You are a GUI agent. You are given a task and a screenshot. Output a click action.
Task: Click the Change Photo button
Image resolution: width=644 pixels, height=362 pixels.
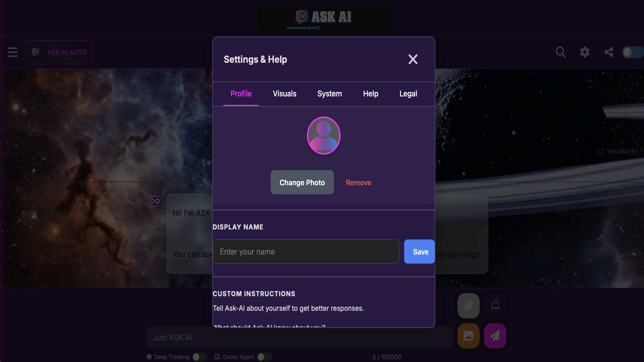pos(302,182)
